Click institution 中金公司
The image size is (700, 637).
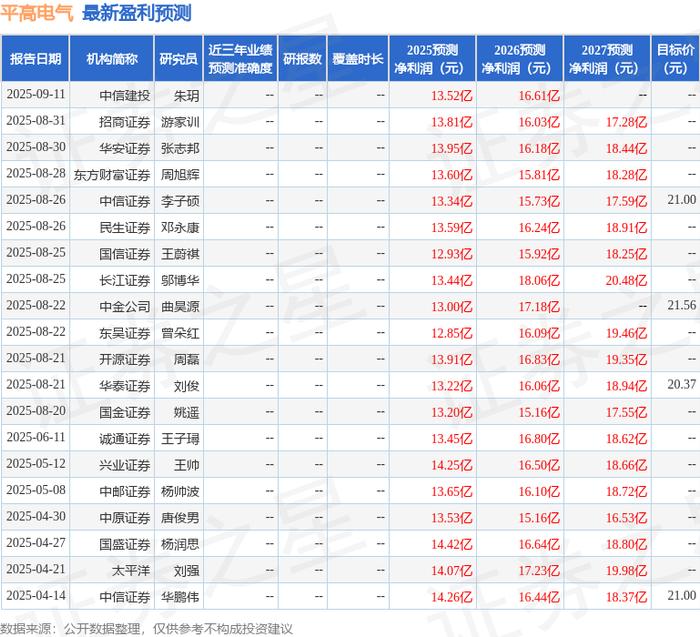[125, 306]
